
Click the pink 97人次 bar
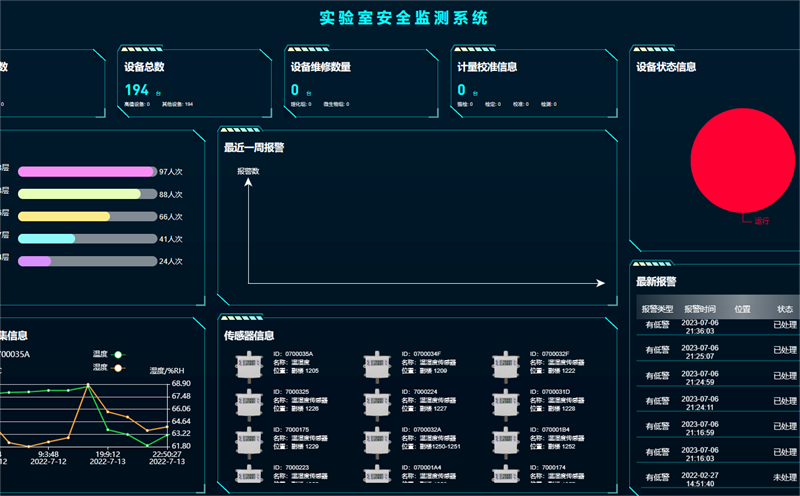(86, 172)
